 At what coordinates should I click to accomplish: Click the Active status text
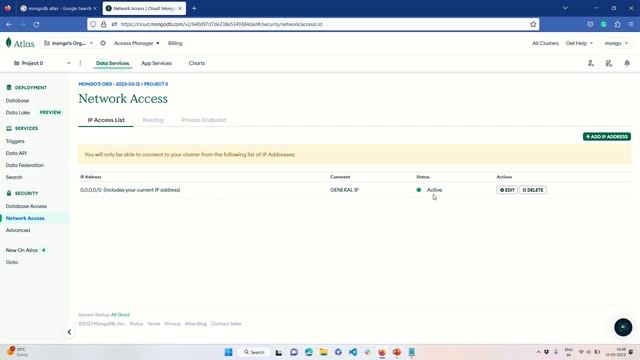pos(434,190)
